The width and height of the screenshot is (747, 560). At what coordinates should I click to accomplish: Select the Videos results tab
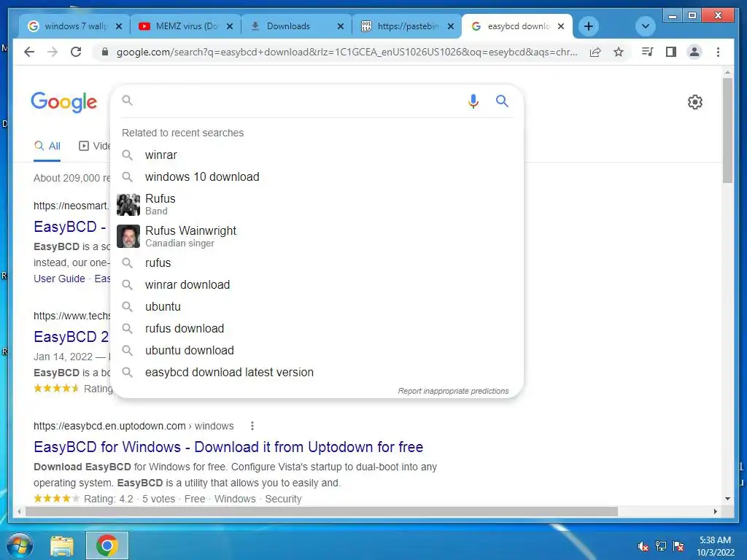pyautogui.click(x=94, y=146)
